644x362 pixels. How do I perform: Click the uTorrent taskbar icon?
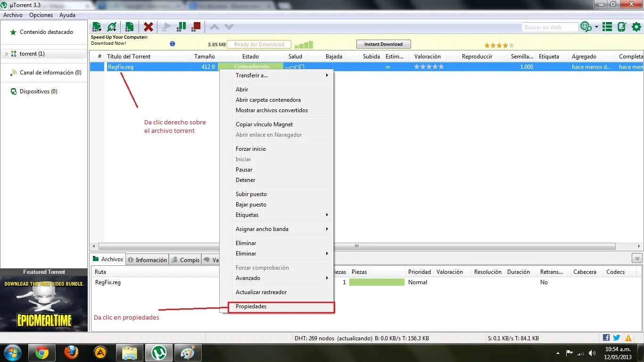tap(158, 353)
